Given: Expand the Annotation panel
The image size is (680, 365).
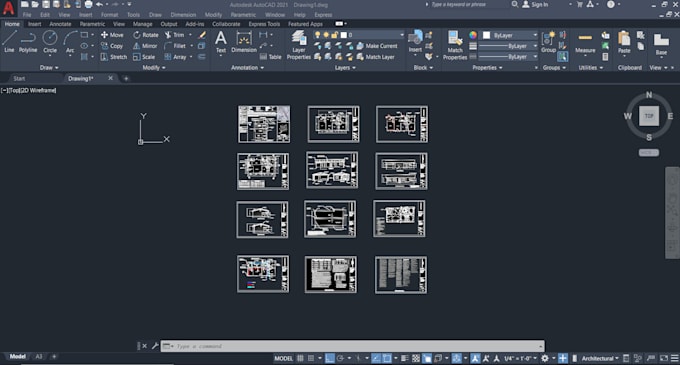Looking at the screenshot, I should [247, 68].
